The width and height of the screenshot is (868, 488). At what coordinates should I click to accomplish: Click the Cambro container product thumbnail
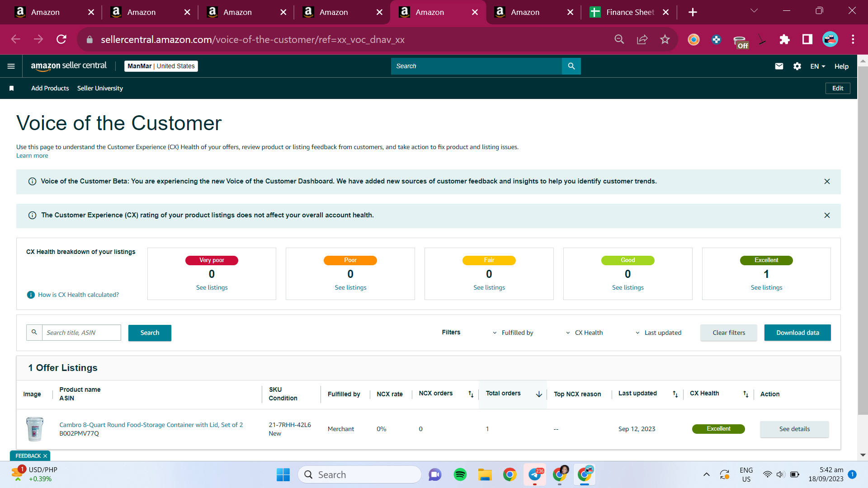[35, 429]
